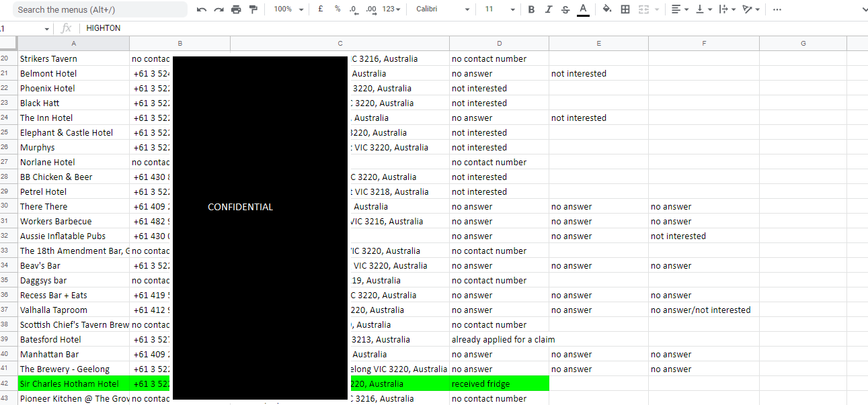Click the 'Batesford Hotel' cell
Image resolution: width=868 pixels, height=405 pixels.
(x=74, y=339)
